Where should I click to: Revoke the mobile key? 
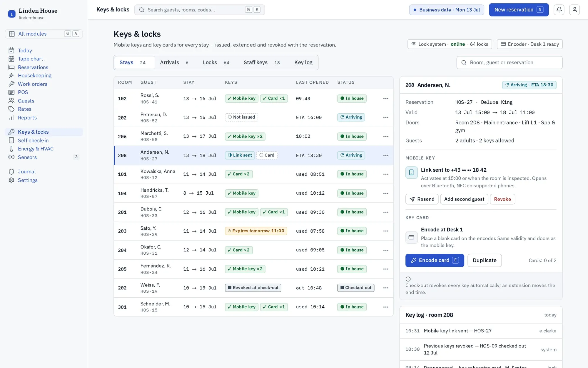[x=502, y=199]
